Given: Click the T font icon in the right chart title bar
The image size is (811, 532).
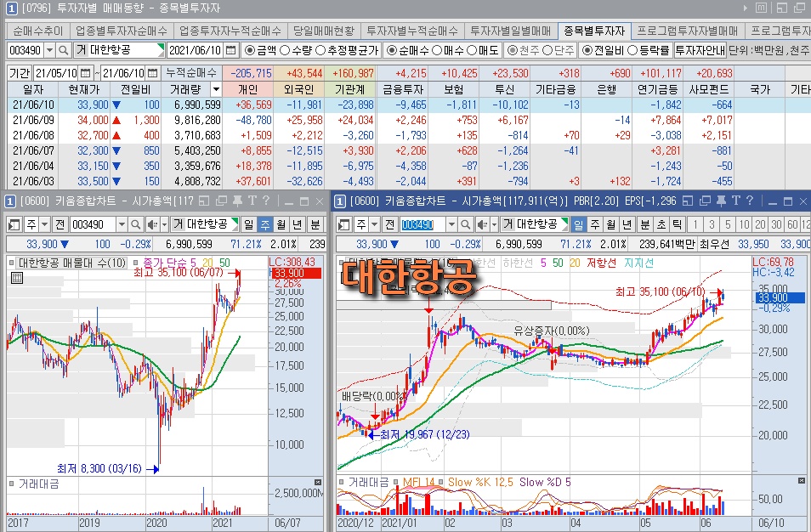Looking at the screenshot, I should click(x=736, y=201).
